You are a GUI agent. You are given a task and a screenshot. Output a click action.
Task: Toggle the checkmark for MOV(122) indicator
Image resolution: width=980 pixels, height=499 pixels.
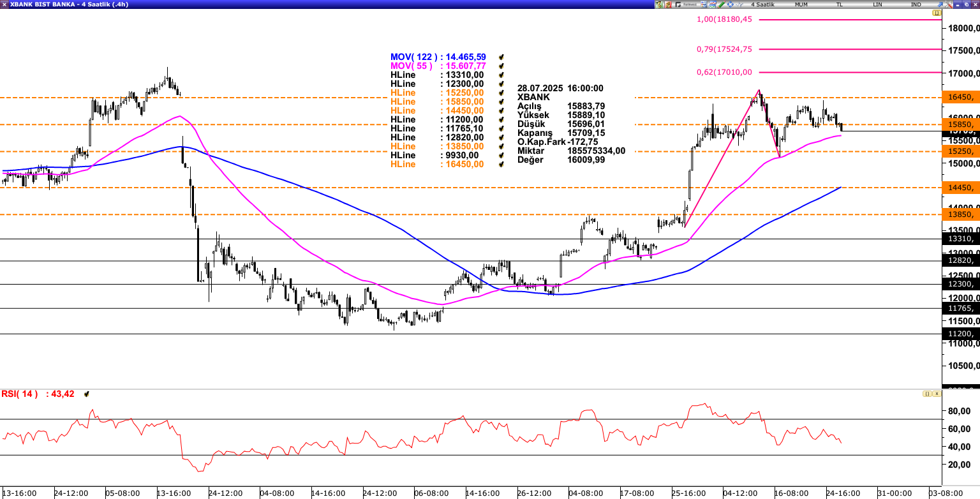click(x=501, y=57)
